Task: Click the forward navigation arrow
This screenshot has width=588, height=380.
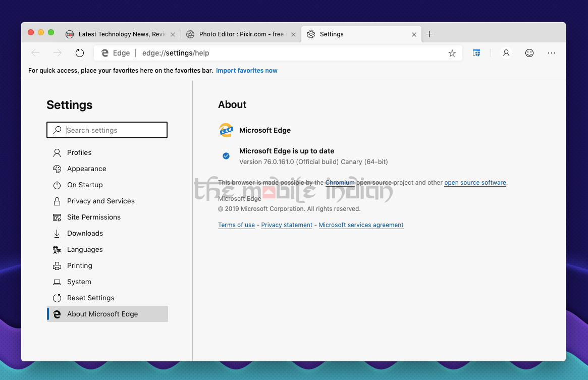Action: coord(58,53)
